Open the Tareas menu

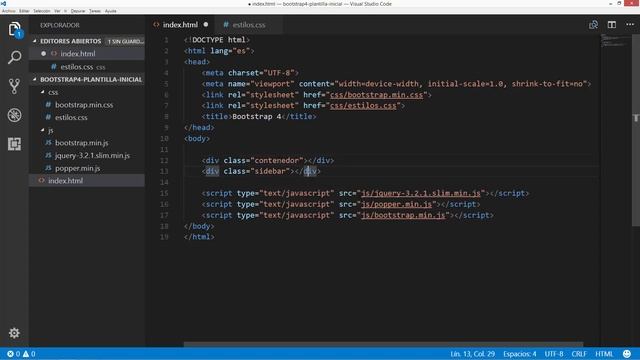point(95,11)
